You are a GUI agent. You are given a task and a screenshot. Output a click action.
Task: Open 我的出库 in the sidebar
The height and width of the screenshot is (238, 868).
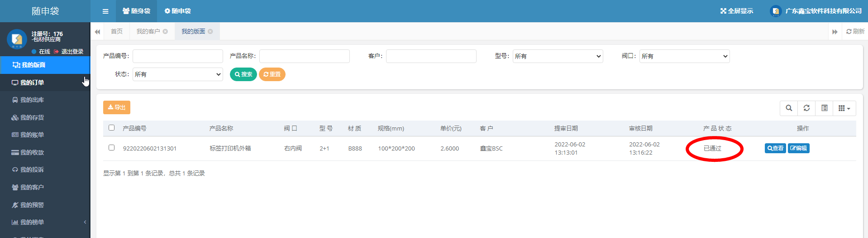[45, 100]
